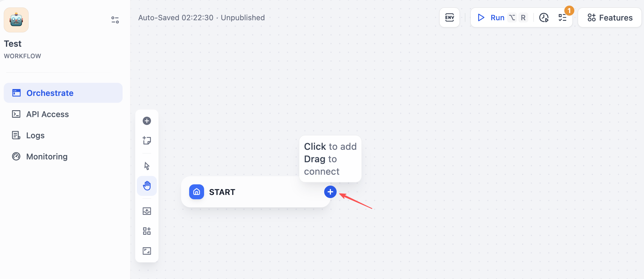The image size is (644, 279).
Task: Toggle the sidebar collapse settings icon
Action: [x=115, y=20]
